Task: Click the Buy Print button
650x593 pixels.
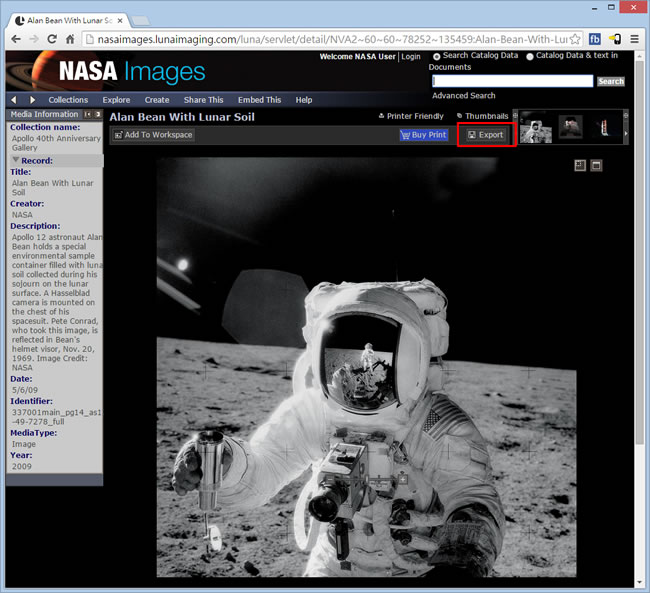Action: click(424, 135)
